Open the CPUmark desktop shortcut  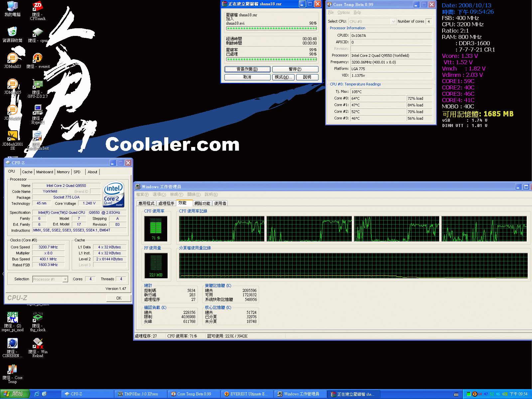38,11
